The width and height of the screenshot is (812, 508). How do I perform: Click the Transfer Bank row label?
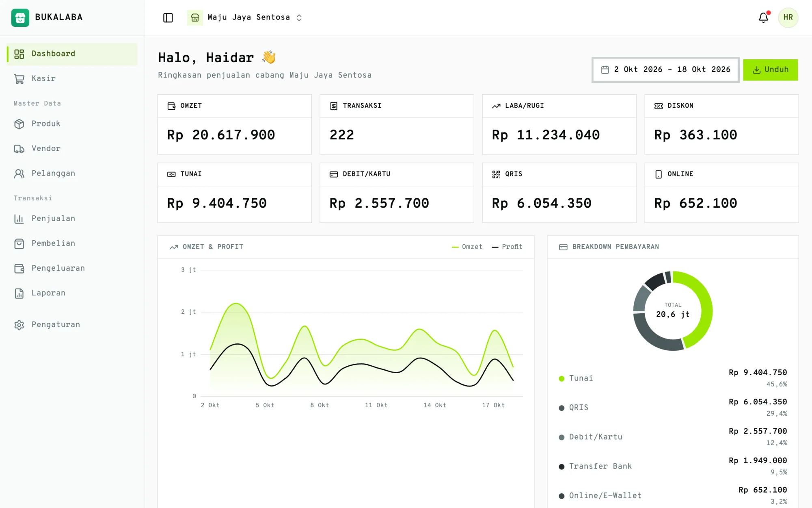(x=600, y=467)
